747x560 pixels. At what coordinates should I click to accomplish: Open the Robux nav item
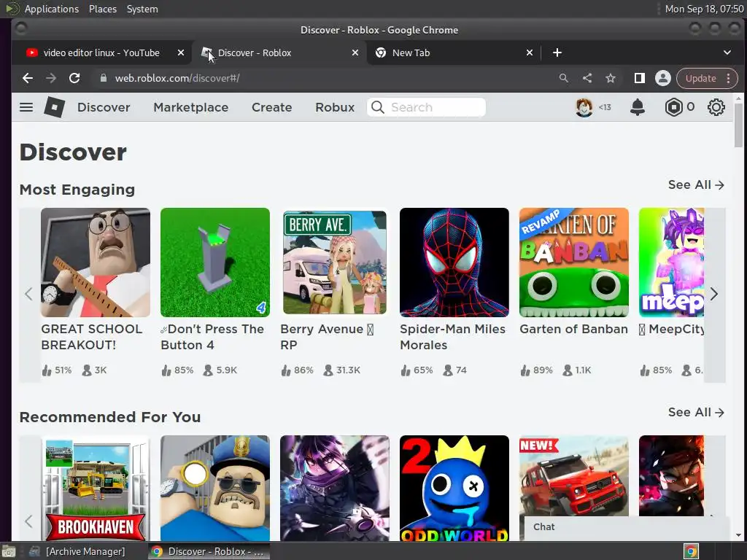(x=335, y=107)
